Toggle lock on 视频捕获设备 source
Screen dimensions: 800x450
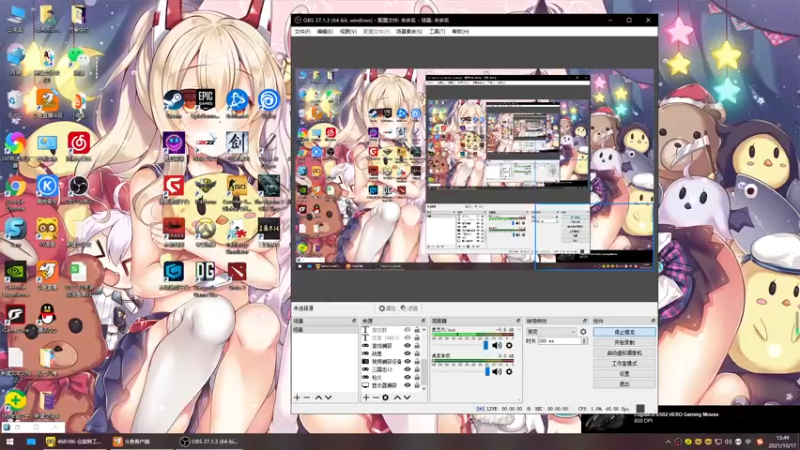click(417, 361)
